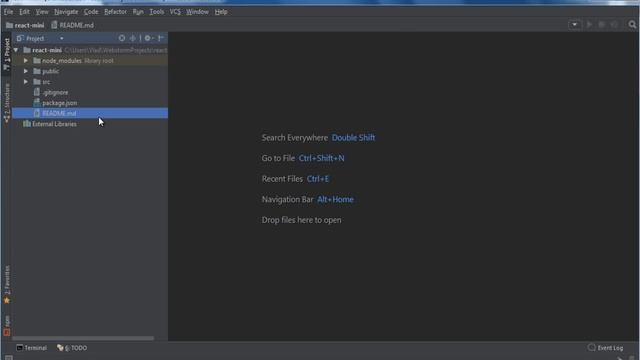640x360 pixels.
Task: Open the View menu
Action: click(42, 12)
